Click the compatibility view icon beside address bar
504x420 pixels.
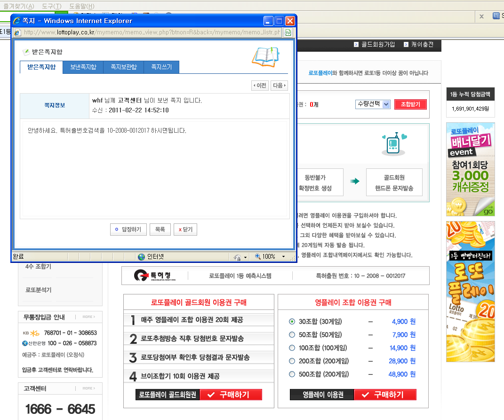click(288, 32)
